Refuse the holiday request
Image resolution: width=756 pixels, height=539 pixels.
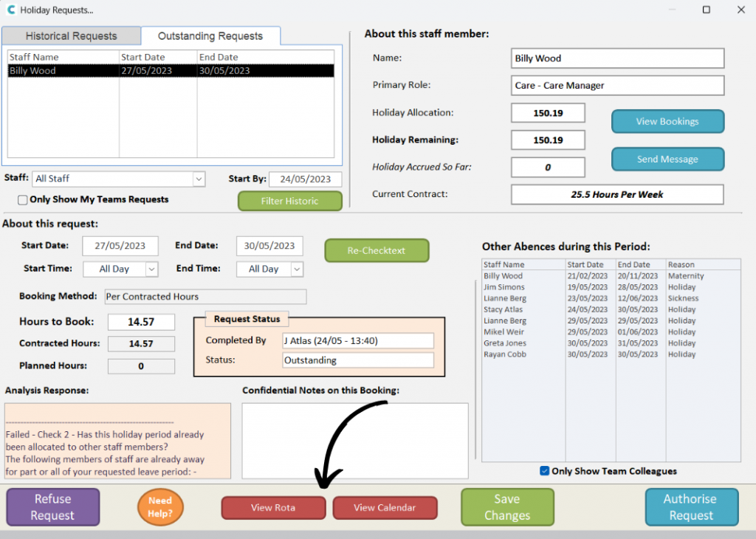[52, 507]
